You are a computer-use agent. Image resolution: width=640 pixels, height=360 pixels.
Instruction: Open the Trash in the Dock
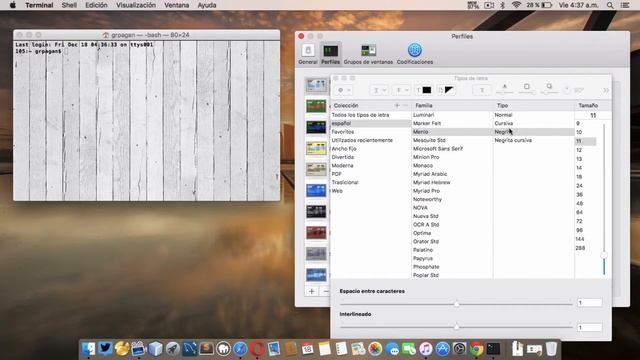[x=551, y=349]
